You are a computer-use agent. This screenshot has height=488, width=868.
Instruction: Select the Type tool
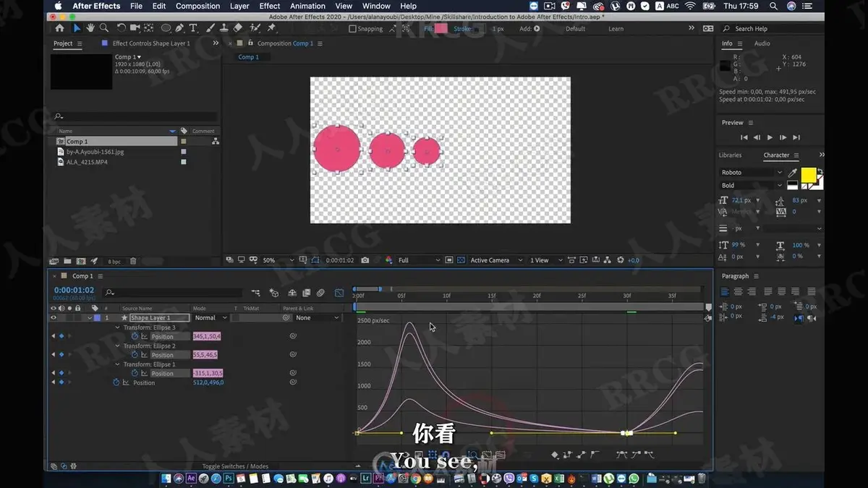(193, 28)
